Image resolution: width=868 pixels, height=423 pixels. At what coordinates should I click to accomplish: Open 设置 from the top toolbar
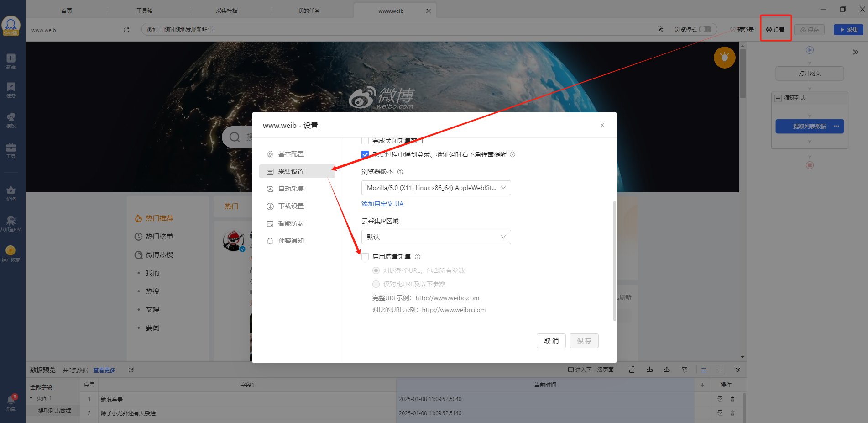[775, 30]
